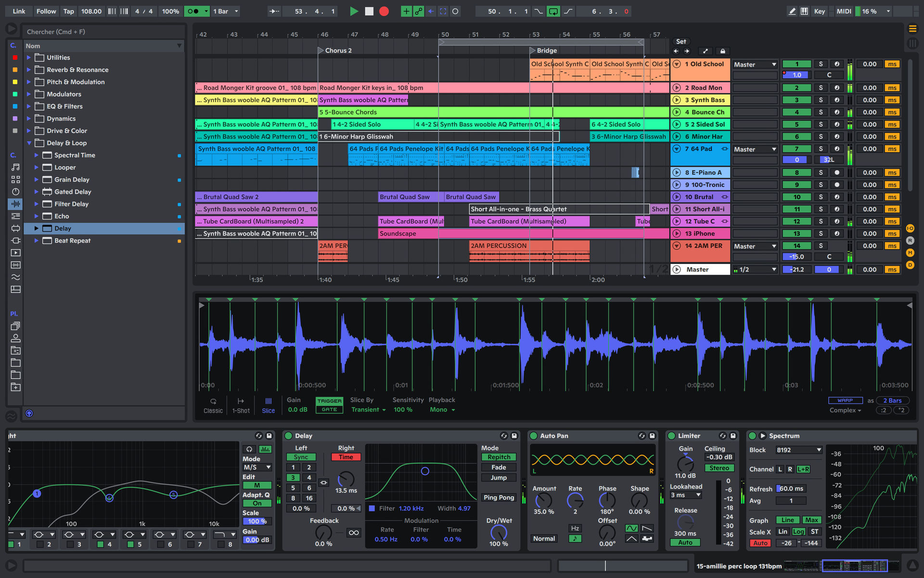Select the Classic playback mode tab
The width and height of the screenshot is (924, 578).
[213, 406]
